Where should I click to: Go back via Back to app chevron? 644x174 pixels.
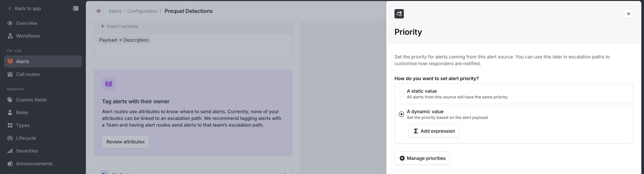point(10,9)
